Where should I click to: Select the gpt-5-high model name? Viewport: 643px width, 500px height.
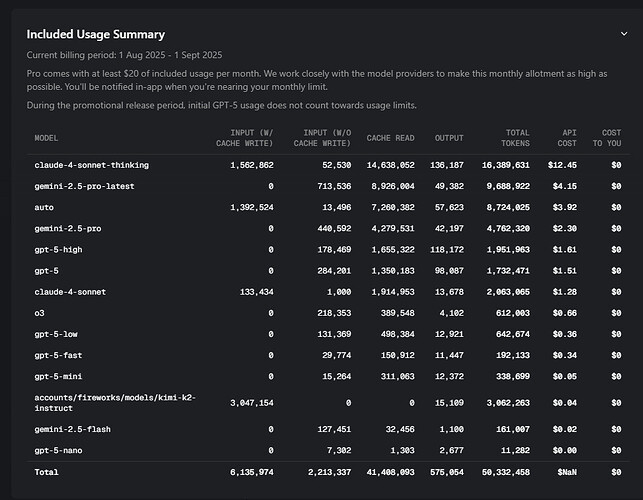(58, 249)
